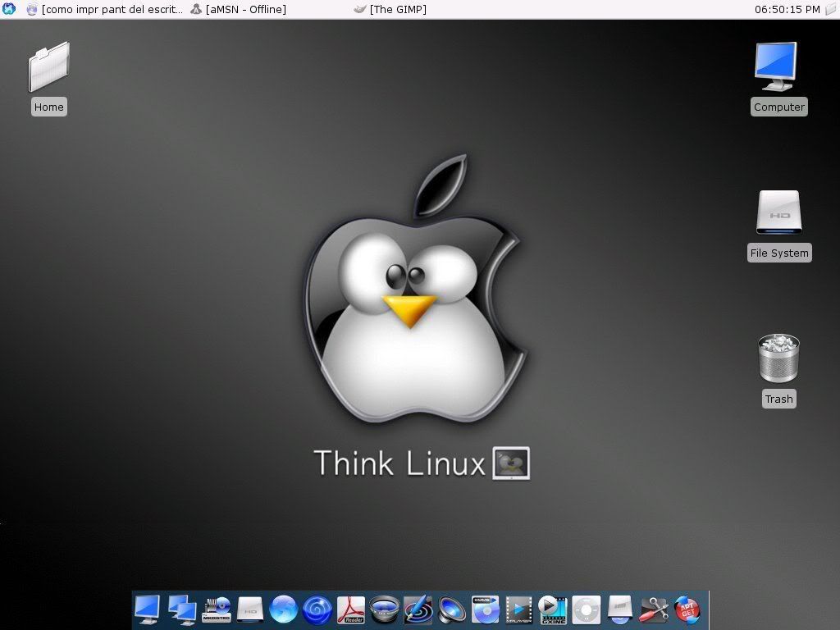This screenshot has width=840, height=630.
Task: Launch gxine player from the dock
Action: pos(552,609)
